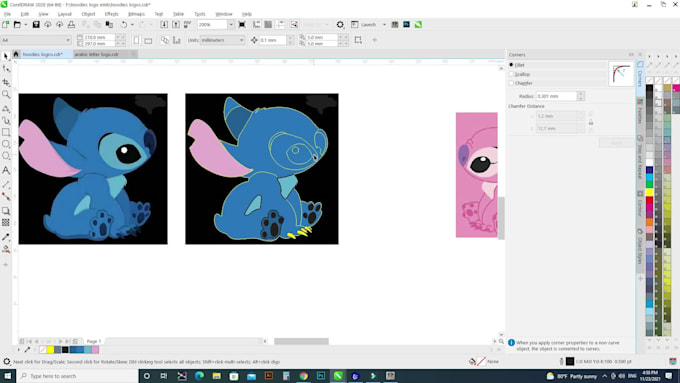The width and height of the screenshot is (680, 383).
Task: Toggle show rulers icon in toolbar
Action: point(257,25)
